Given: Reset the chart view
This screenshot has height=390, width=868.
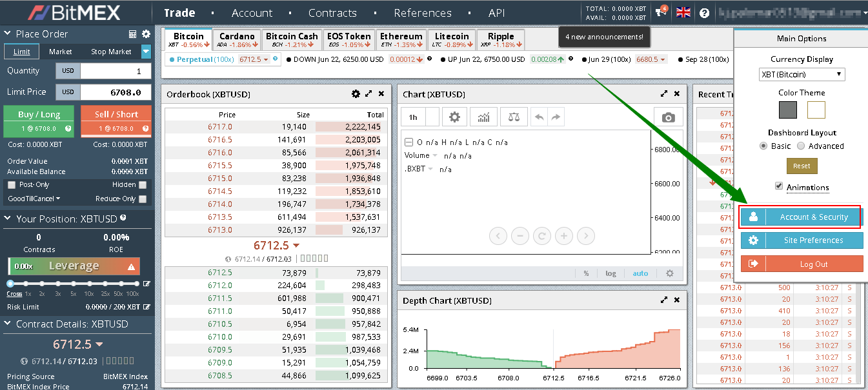Looking at the screenshot, I should tap(541, 236).
